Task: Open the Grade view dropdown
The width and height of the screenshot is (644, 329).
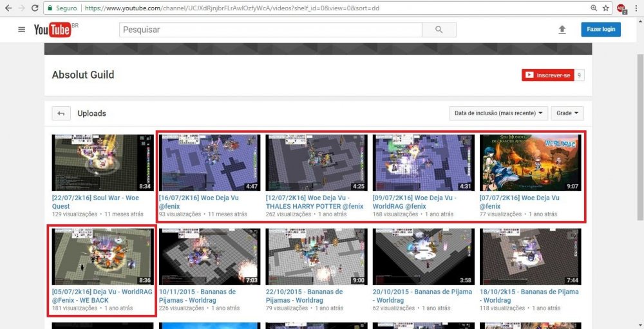Action: [x=567, y=113]
